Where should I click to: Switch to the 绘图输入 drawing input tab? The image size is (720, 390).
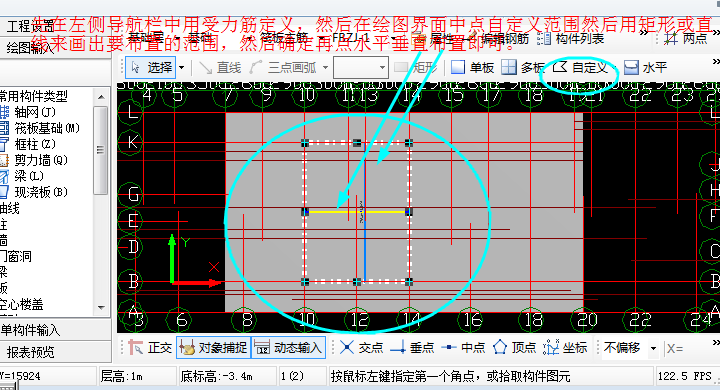coord(30,48)
